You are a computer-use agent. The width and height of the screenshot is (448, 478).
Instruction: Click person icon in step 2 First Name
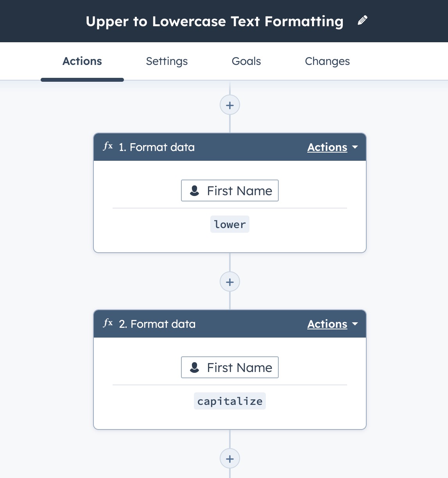pyautogui.click(x=194, y=368)
